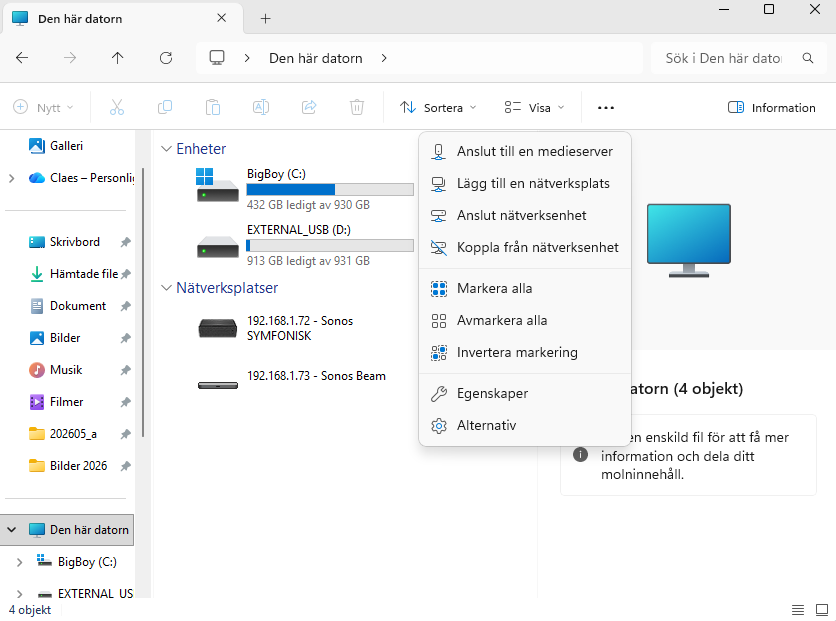This screenshot has height=621, width=836.
Task: Open Egenskaper from the menu
Action: 525,393
